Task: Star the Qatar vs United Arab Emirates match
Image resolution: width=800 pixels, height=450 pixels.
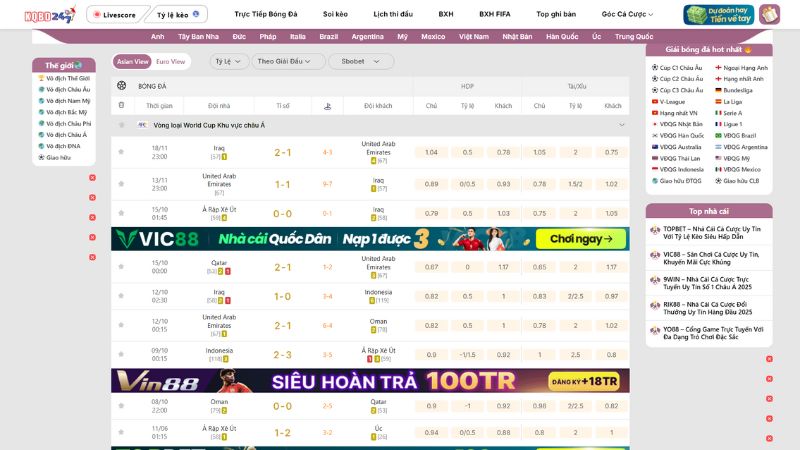Action: click(x=121, y=267)
